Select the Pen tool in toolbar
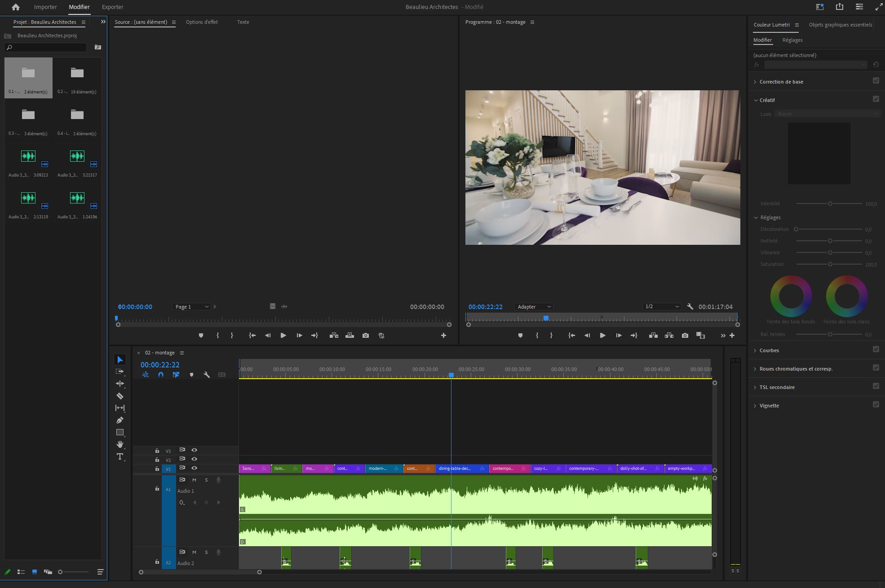 [x=119, y=420]
